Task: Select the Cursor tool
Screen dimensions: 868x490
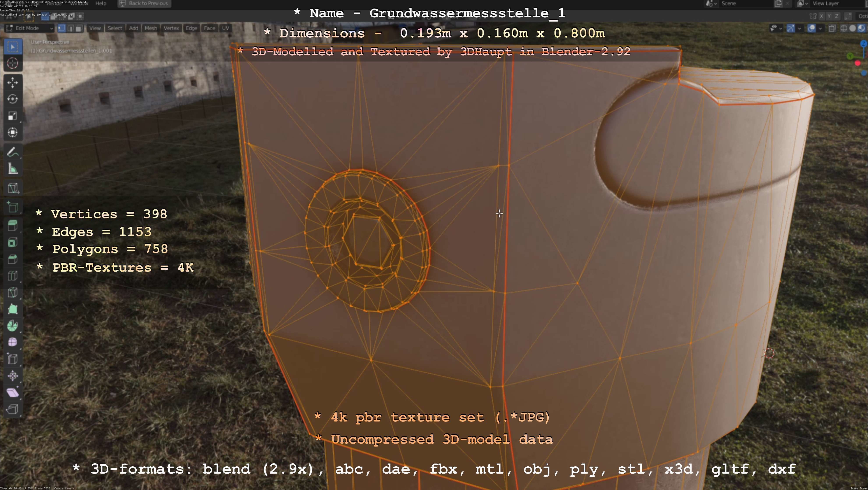Action: coord(12,63)
